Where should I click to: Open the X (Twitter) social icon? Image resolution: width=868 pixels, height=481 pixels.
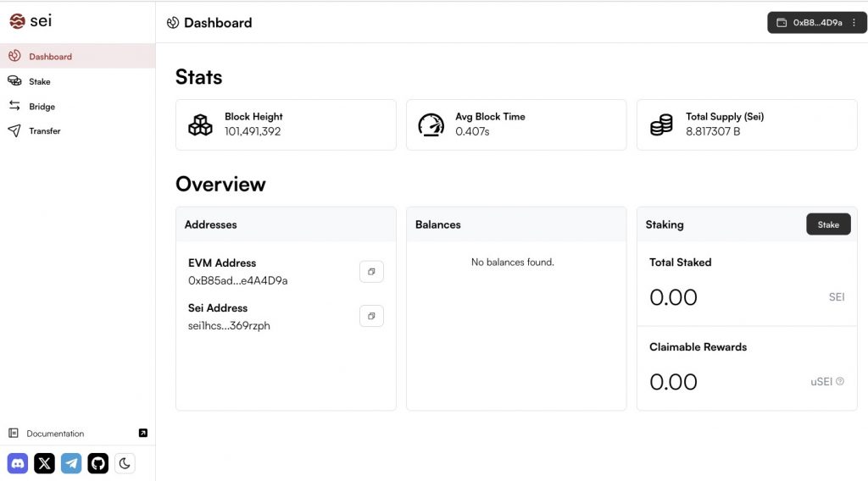point(44,463)
